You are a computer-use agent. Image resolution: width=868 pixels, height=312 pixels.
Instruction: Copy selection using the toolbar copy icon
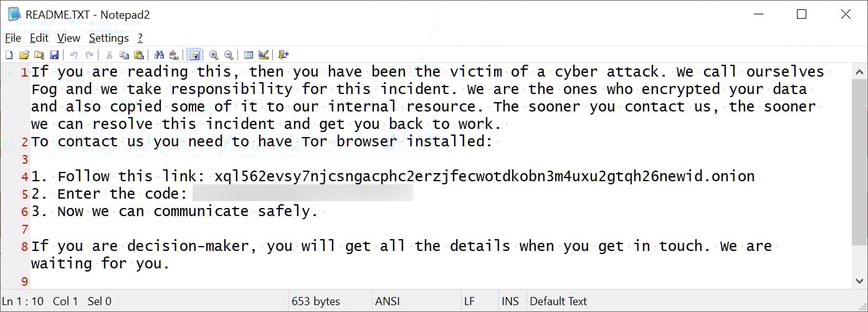pyautogui.click(x=124, y=55)
